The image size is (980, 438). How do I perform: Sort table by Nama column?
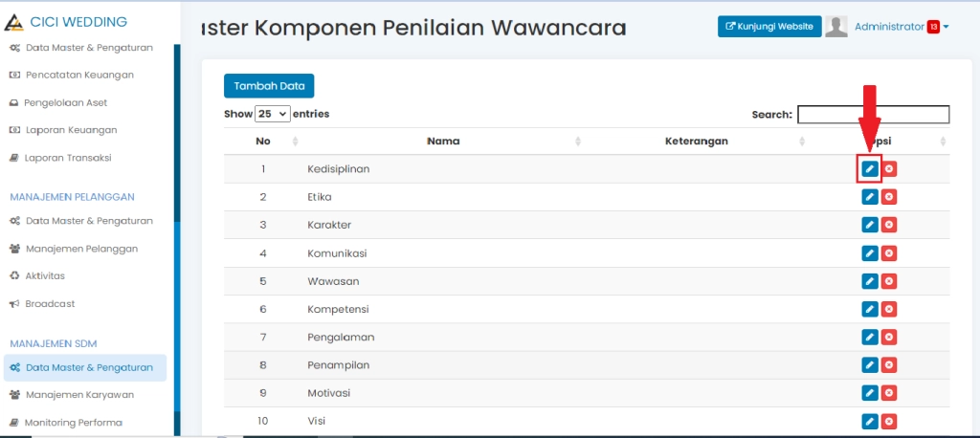point(443,142)
